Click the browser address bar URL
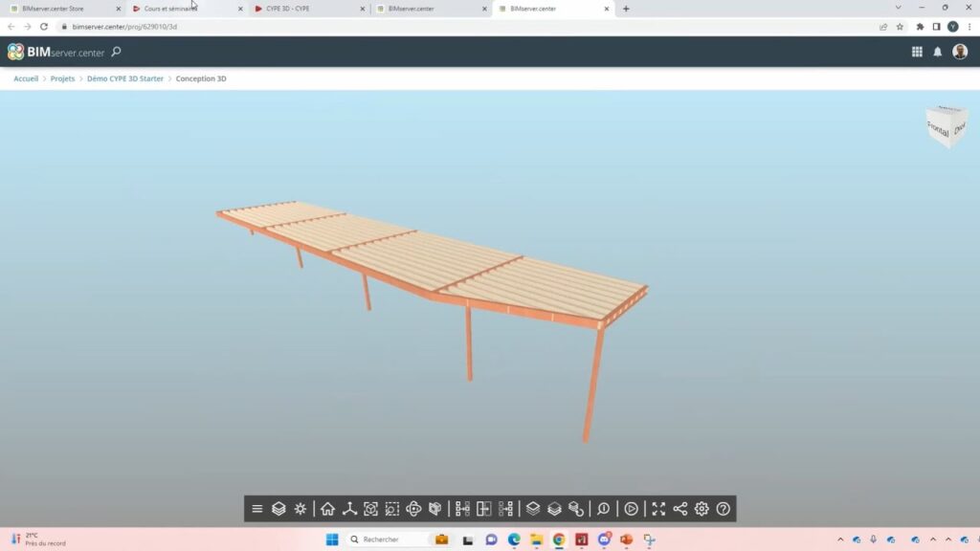This screenshot has width=980, height=551. [124, 27]
